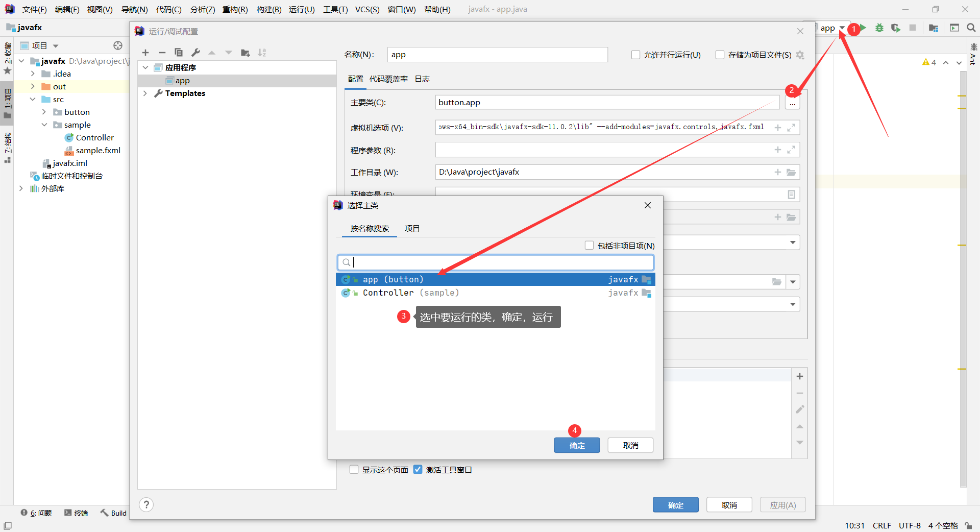Edit before-launch task pencil icon

tap(800, 409)
